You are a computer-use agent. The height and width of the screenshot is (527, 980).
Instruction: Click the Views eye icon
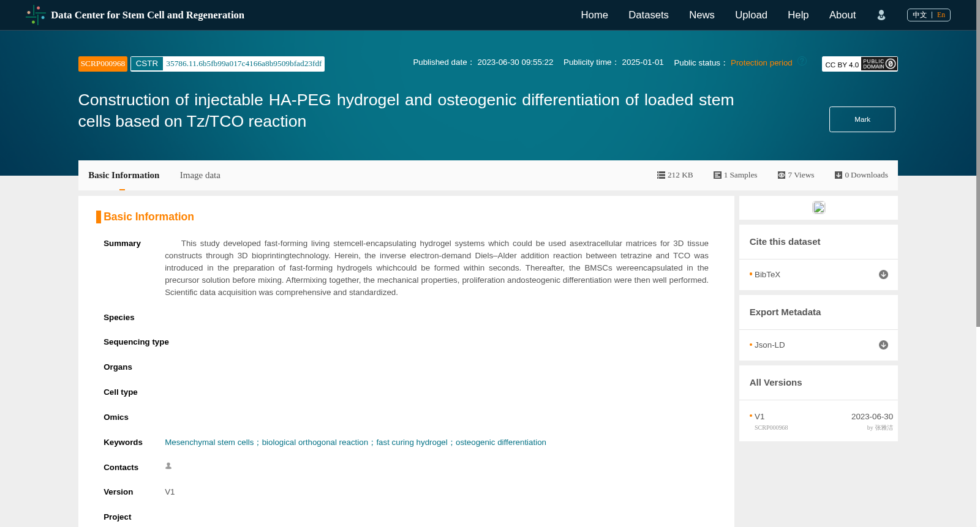click(x=782, y=175)
